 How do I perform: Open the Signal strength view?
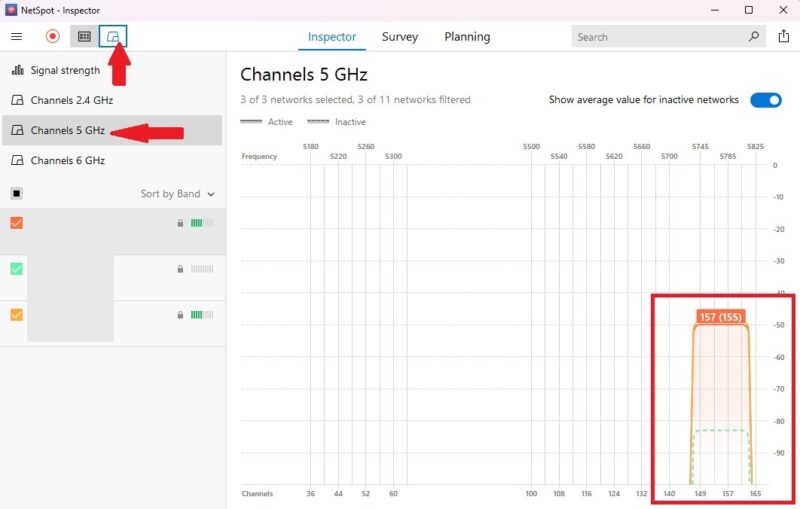tap(65, 71)
